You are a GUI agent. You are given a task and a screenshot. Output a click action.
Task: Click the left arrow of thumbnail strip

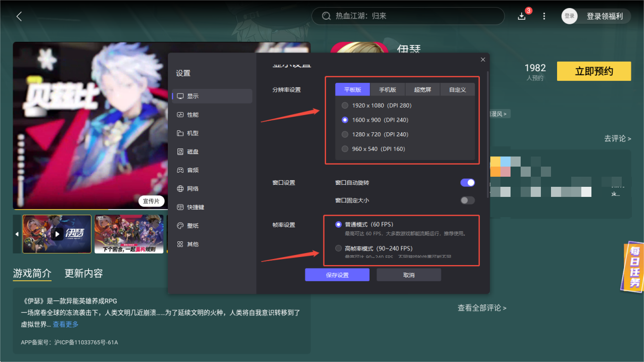coord(17,234)
